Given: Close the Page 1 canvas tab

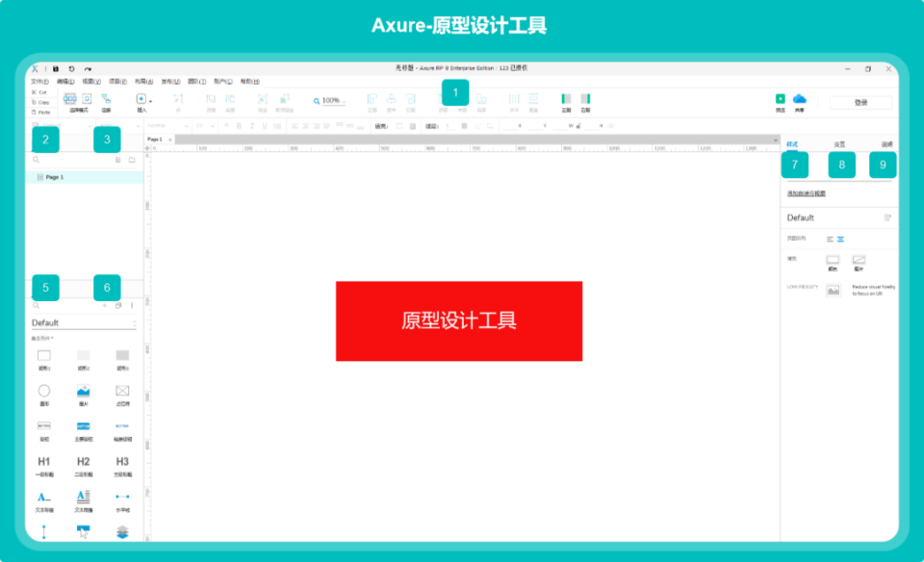Looking at the screenshot, I should (x=169, y=140).
